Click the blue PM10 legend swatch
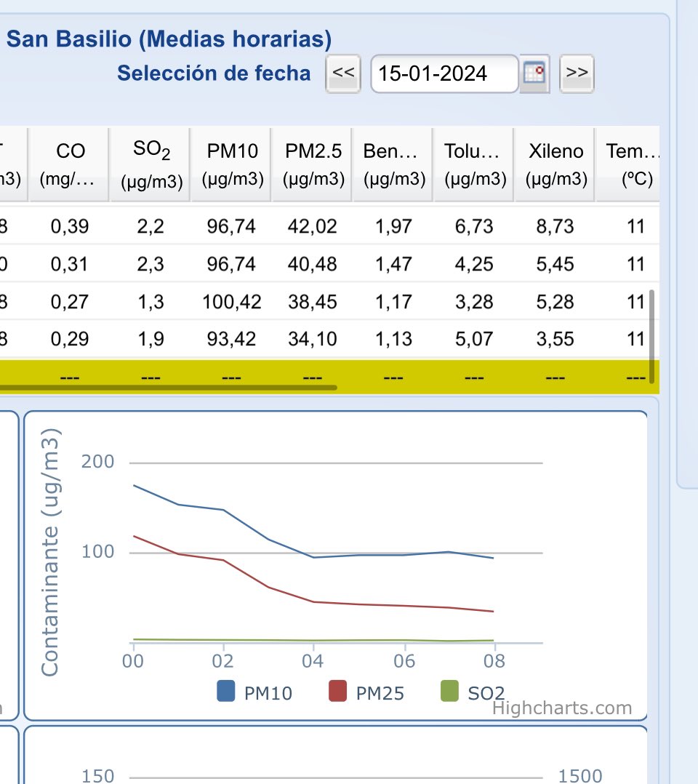The width and height of the screenshot is (698, 784). click(x=226, y=692)
